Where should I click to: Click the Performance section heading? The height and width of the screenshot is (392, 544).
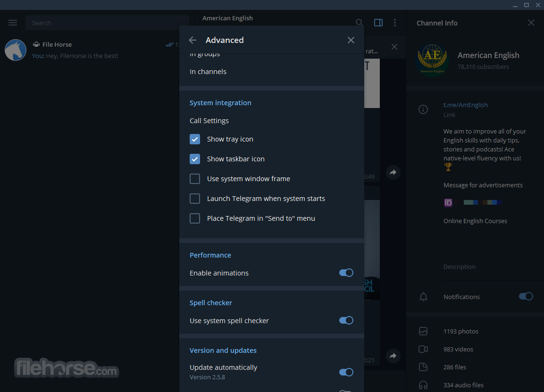click(x=210, y=255)
